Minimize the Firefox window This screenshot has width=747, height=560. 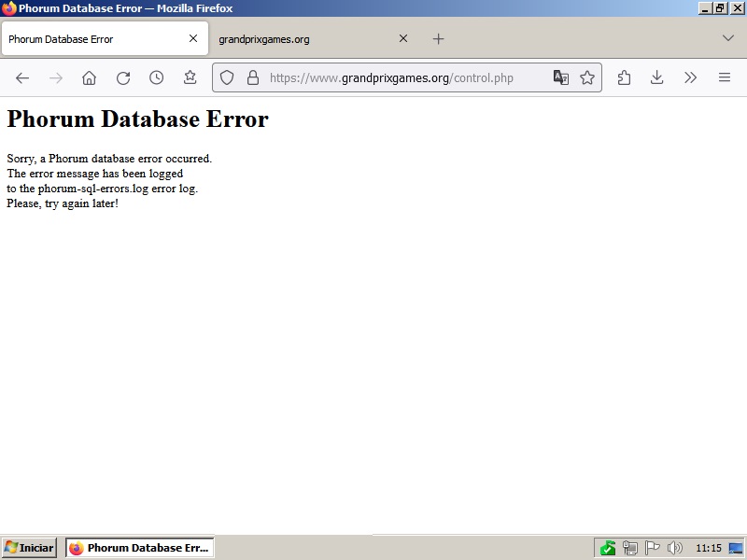[706, 8]
